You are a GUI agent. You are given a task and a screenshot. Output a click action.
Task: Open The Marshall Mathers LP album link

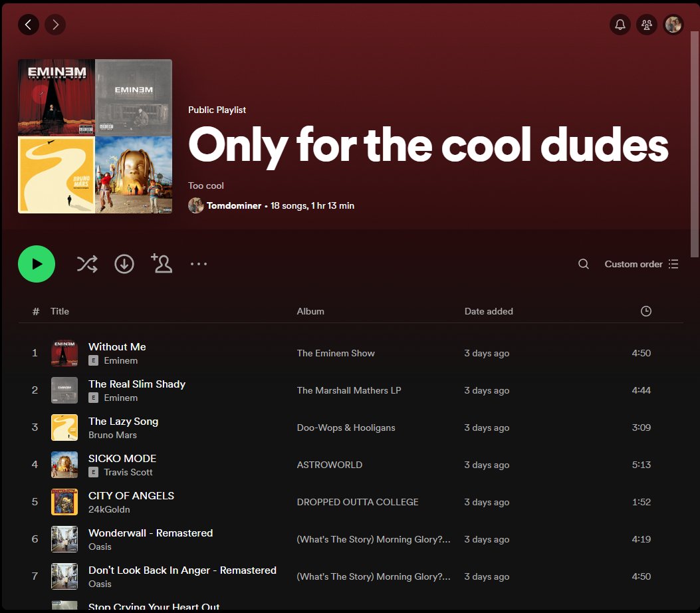[x=348, y=390]
